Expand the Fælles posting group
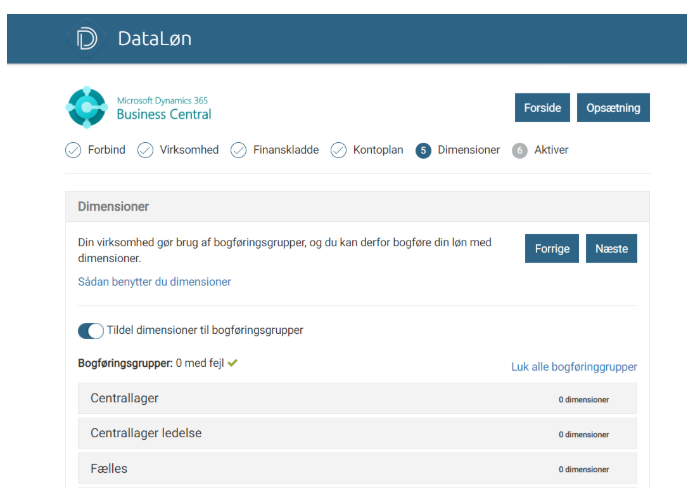 coord(357,468)
